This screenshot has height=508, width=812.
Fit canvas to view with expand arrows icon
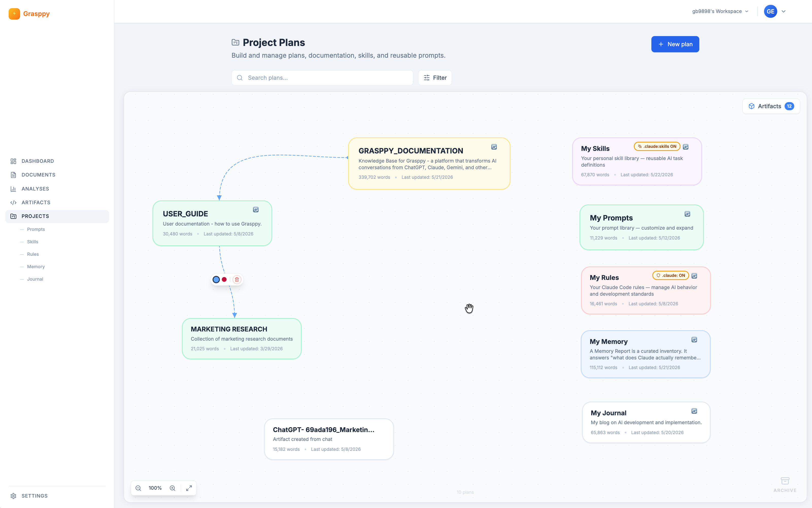pyautogui.click(x=189, y=488)
